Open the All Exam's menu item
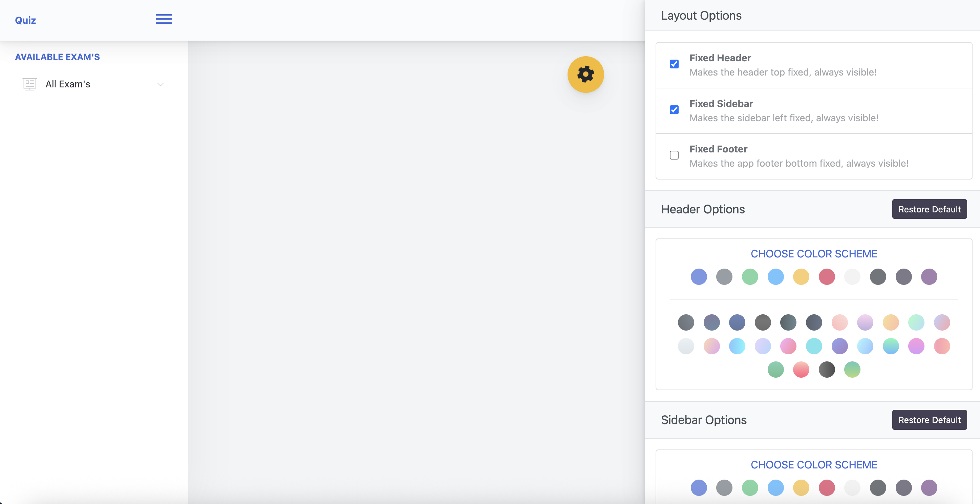Image resolution: width=980 pixels, height=504 pixels. [93, 84]
